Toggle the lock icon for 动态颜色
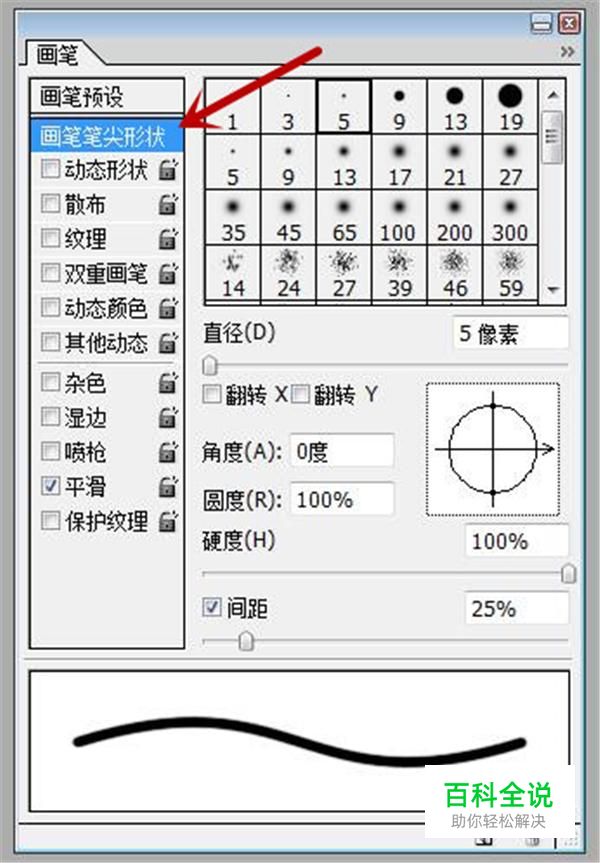Screen dimensions: 600x863 168,308
